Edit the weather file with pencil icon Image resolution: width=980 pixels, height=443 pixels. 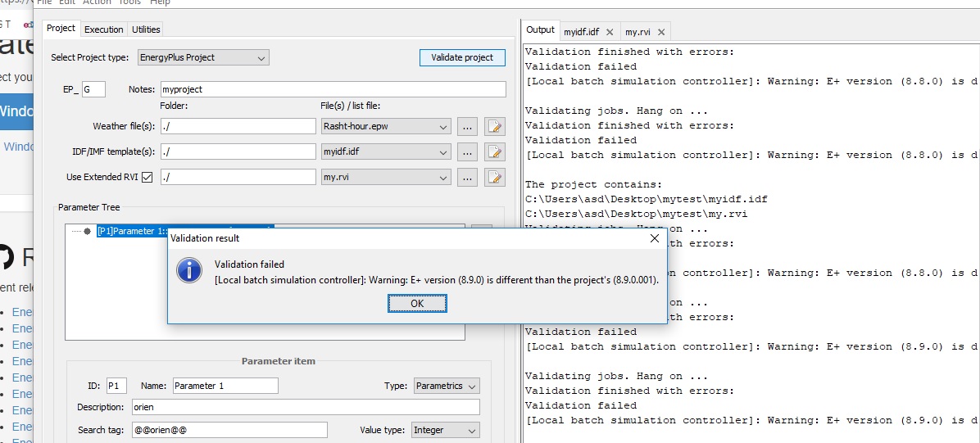tap(494, 126)
